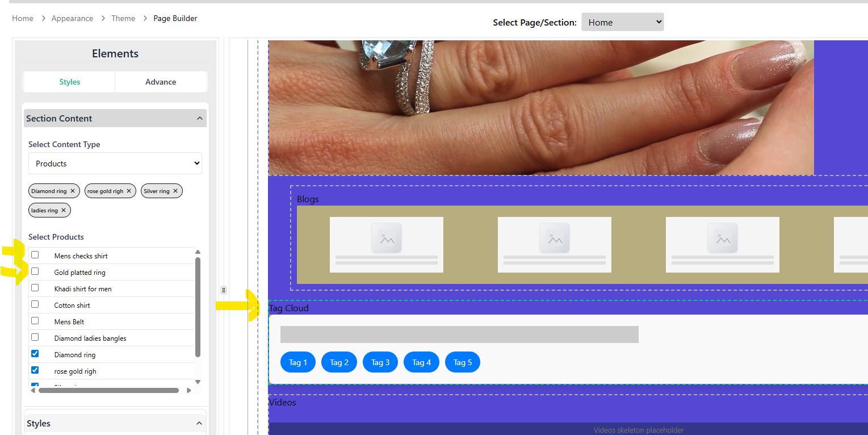
Task: Go to Home in the breadcrumb
Action: (23, 18)
